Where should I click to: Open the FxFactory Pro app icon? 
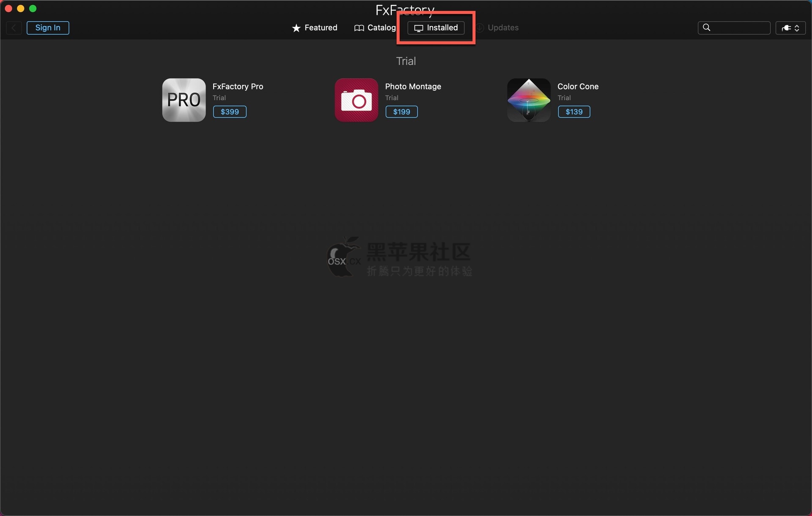pyautogui.click(x=184, y=100)
